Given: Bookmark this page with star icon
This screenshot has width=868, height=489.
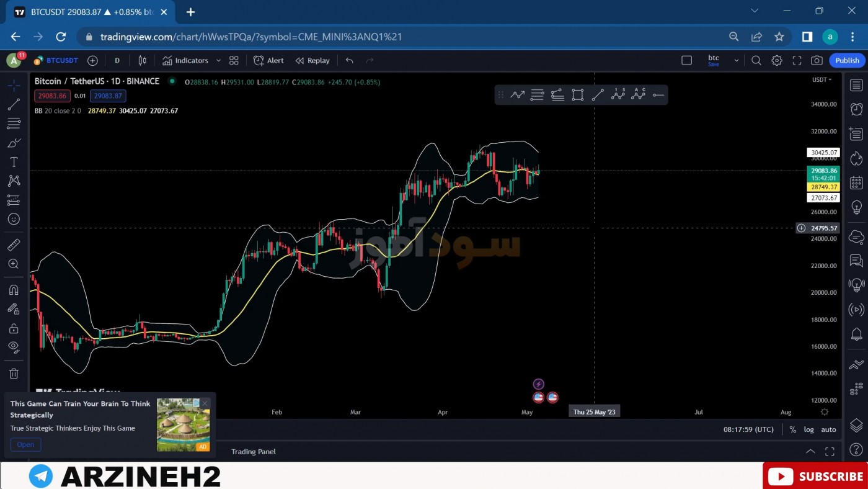Looking at the screenshot, I should click(x=779, y=37).
